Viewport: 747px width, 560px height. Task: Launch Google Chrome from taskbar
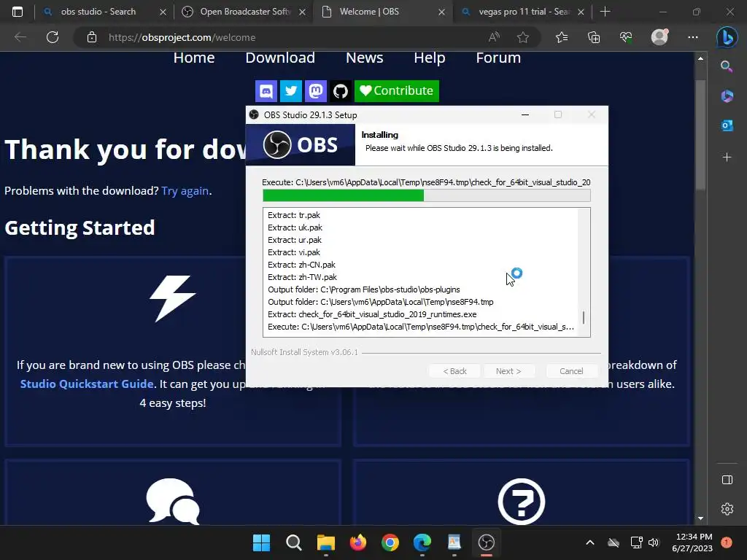[390, 542]
